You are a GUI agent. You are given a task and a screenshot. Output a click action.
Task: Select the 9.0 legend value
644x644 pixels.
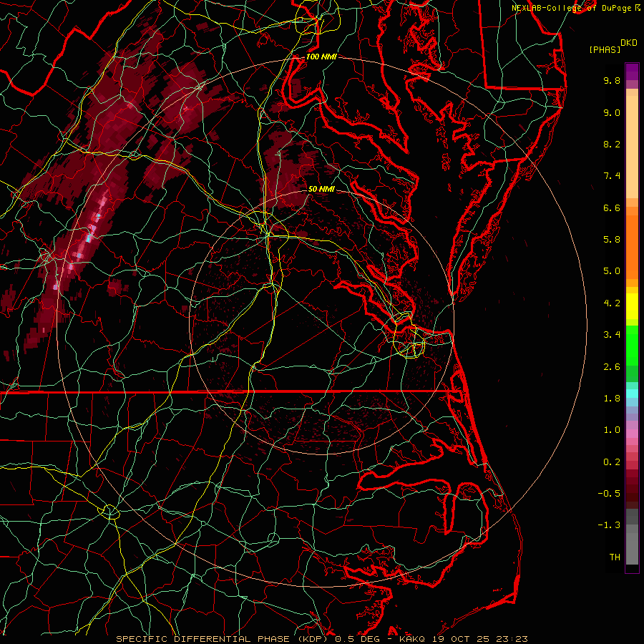click(612, 112)
